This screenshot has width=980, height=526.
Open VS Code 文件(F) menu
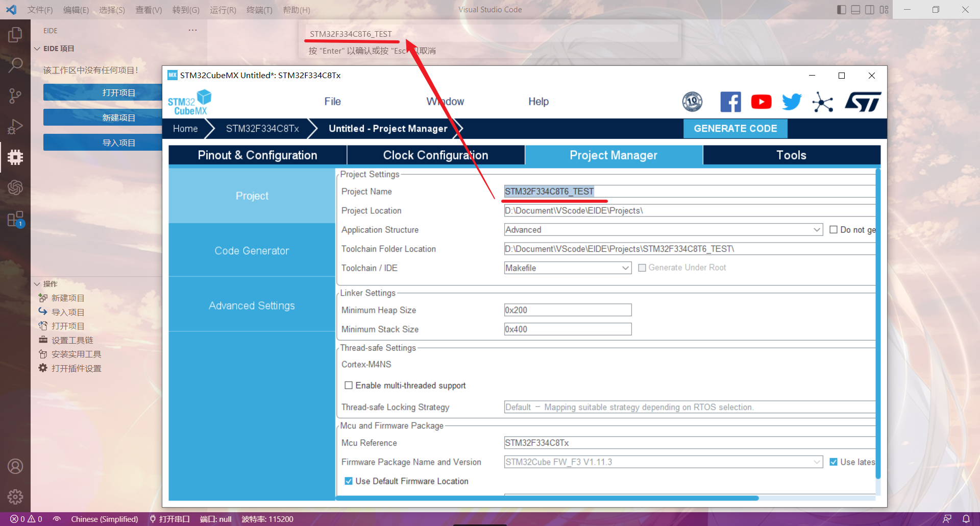(x=40, y=10)
